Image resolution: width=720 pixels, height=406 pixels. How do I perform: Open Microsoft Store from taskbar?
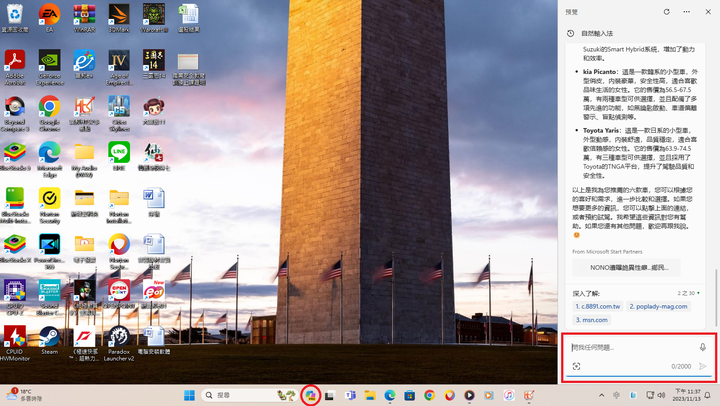point(410,395)
